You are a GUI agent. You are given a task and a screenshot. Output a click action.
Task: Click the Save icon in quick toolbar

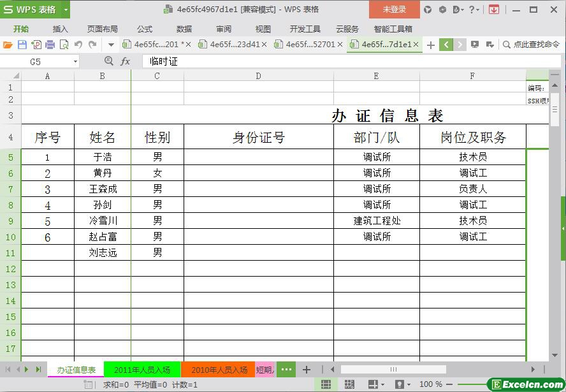[22, 45]
